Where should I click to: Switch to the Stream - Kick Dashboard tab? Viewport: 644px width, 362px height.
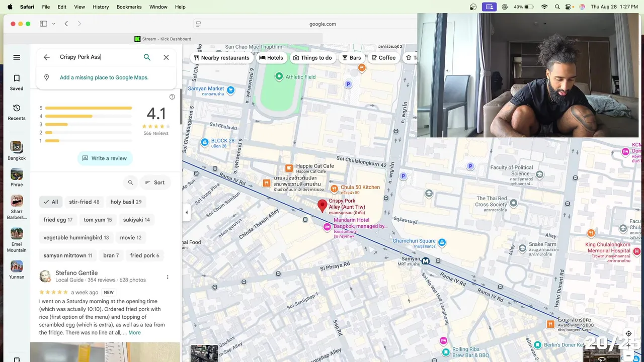[163, 39]
